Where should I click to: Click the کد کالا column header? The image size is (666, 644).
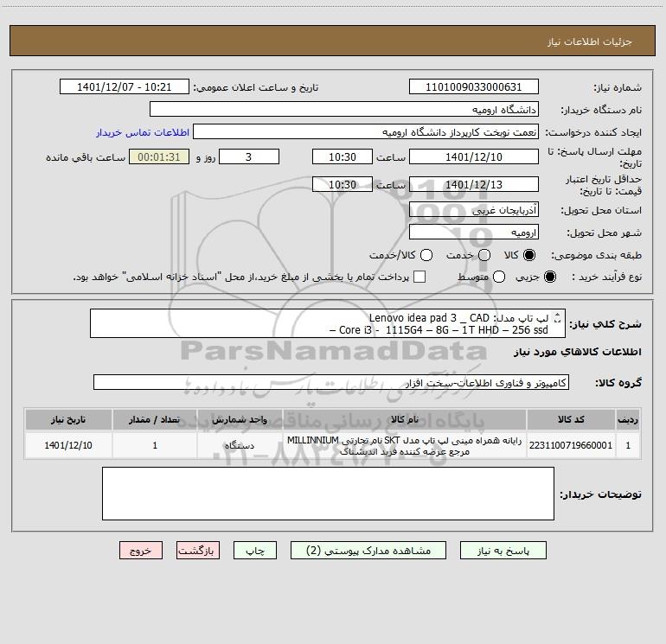571,419
